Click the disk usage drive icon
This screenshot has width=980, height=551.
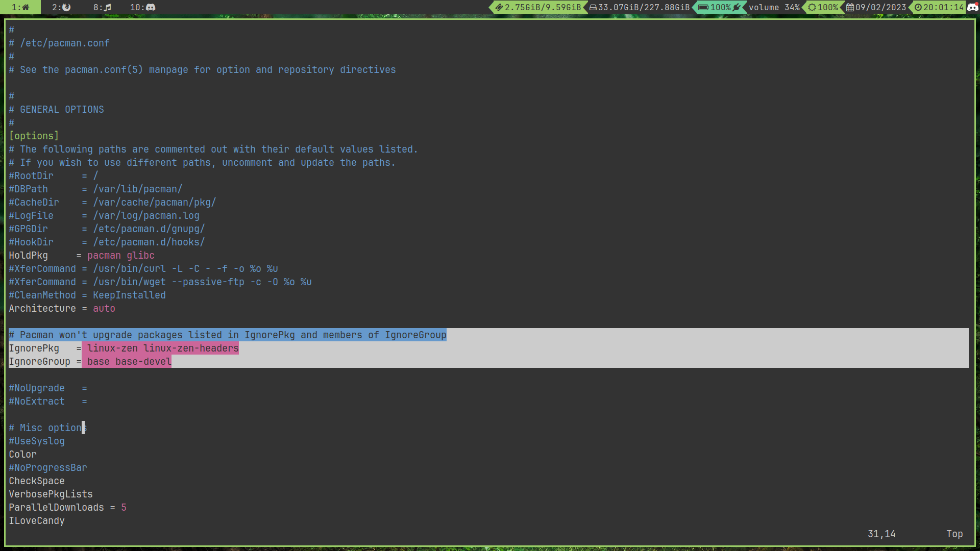tap(593, 7)
